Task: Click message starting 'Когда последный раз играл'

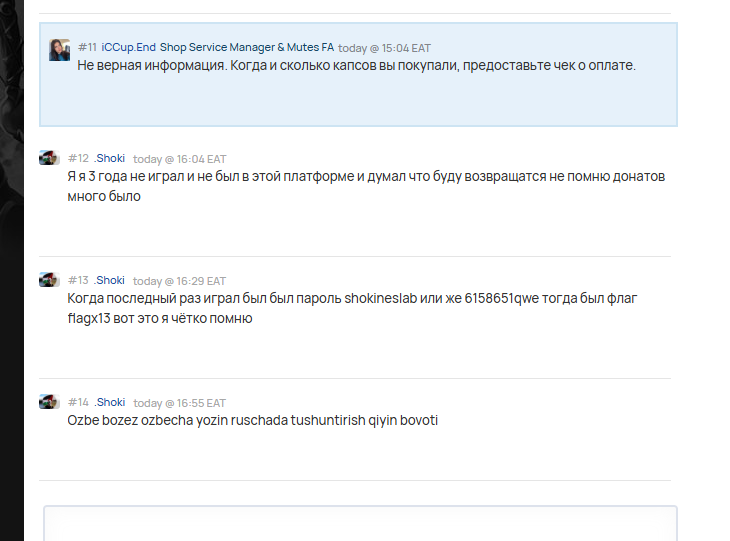Action: [x=352, y=308]
